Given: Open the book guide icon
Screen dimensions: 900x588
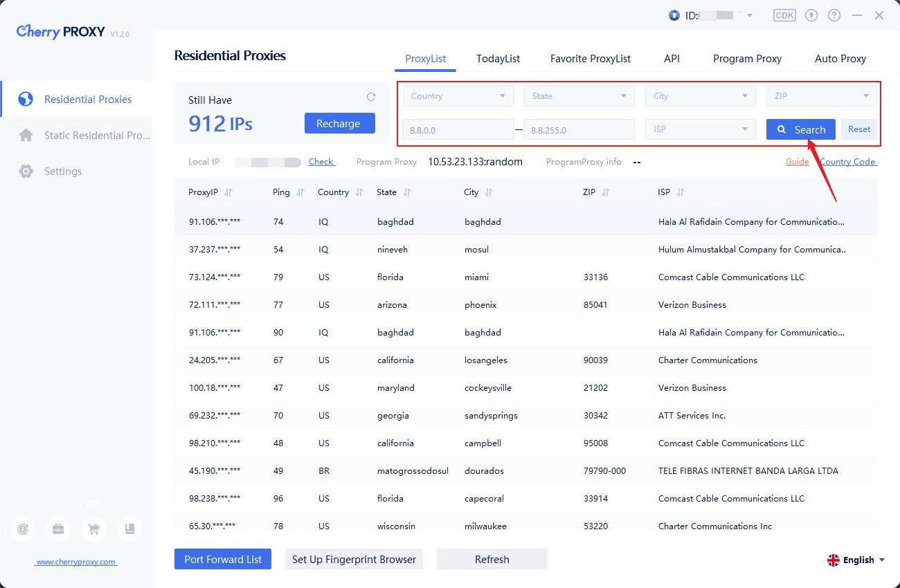Looking at the screenshot, I should [129, 529].
